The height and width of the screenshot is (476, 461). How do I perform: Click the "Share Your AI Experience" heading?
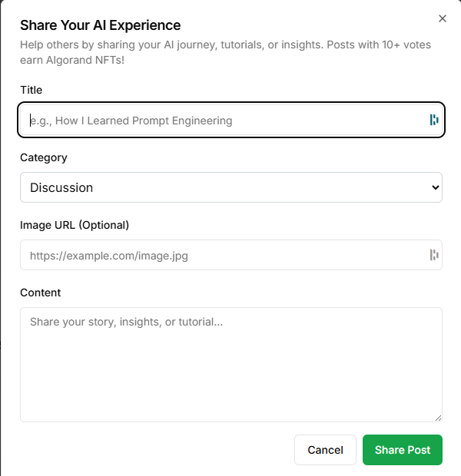(100, 25)
